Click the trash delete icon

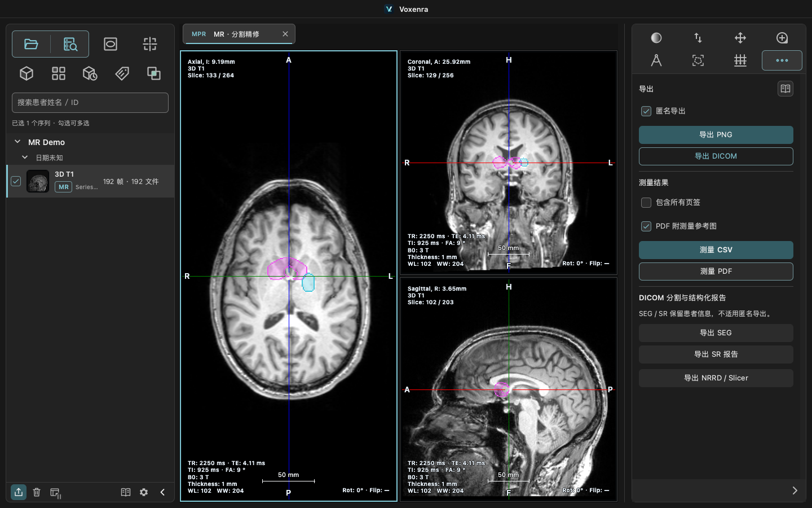pos(37,492)
